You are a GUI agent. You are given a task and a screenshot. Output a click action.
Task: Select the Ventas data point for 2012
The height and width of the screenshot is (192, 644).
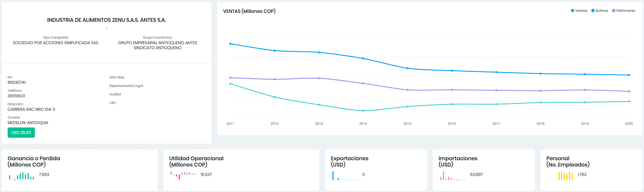(x=274, y=97)
